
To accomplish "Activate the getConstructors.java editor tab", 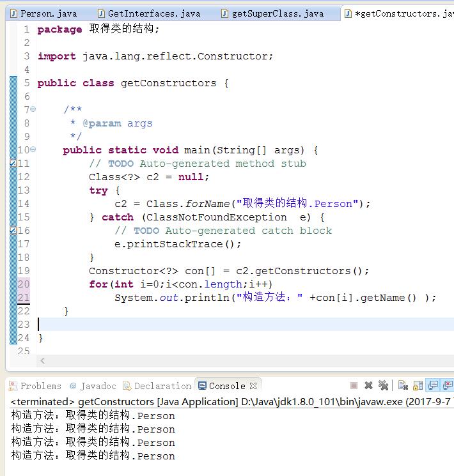I will [x=399, y=13].
